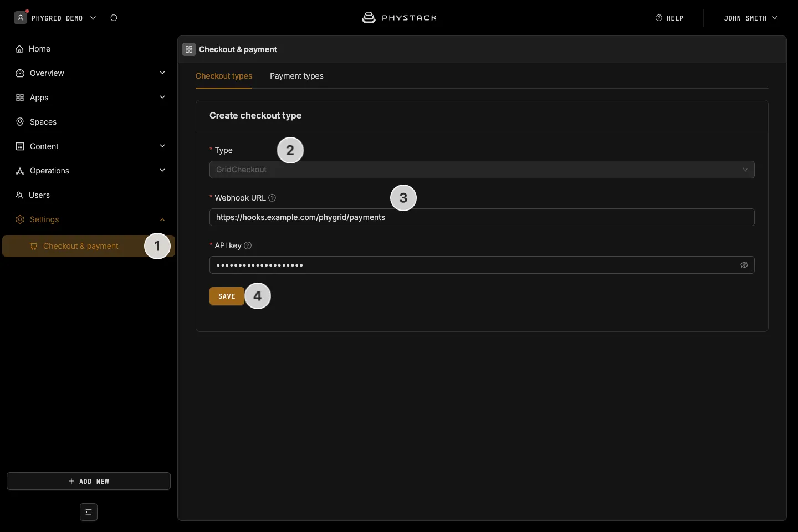Click the Settings gear icon
This screenshot has width=798, height=532.
[x=20, y=219]
